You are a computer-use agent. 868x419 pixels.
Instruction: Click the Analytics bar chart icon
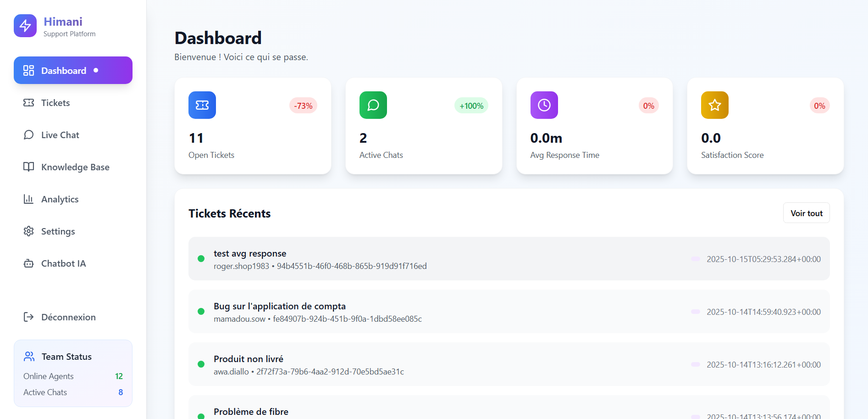(x=29, y=199)
